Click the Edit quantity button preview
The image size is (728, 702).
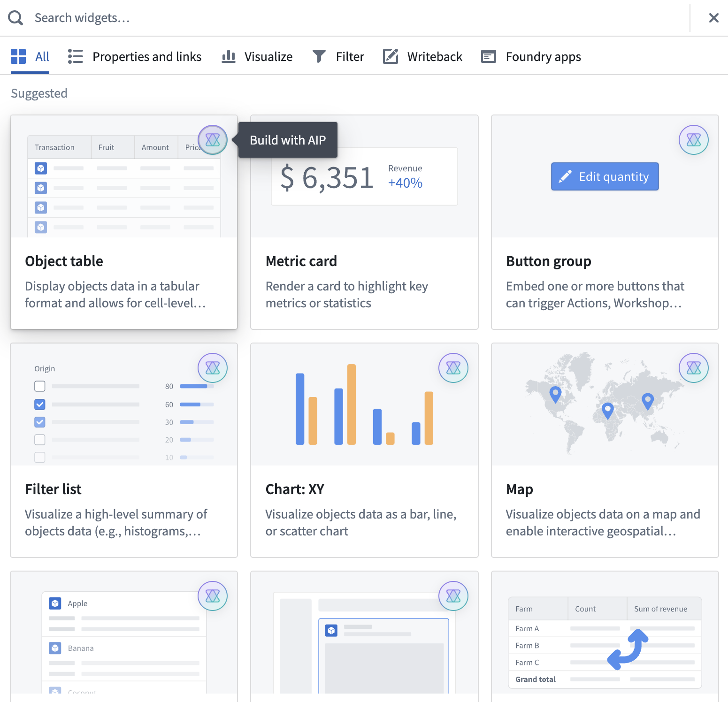[x=605, y=176]
